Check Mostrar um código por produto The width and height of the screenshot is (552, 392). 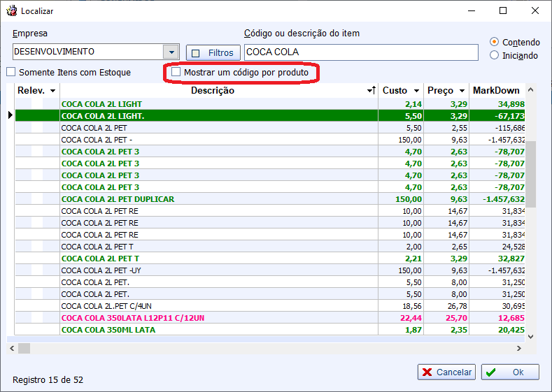[x=176, y=72]
